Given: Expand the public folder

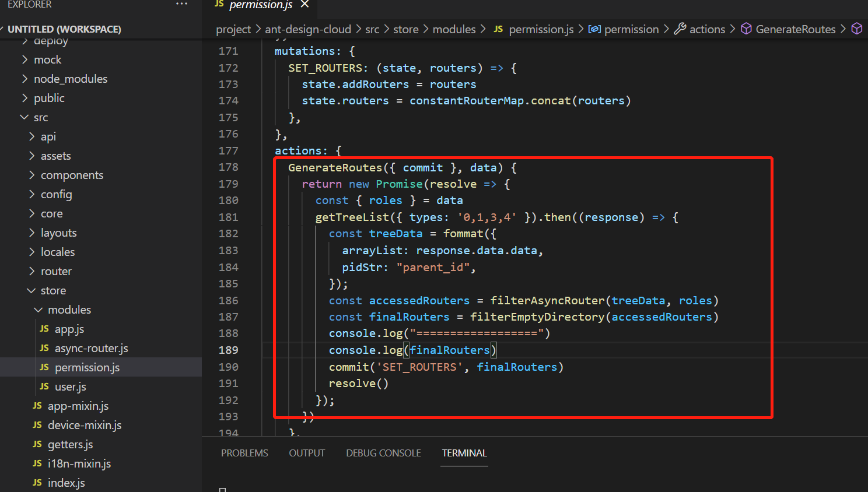Looking at the screenshot, I should (49, 98).
